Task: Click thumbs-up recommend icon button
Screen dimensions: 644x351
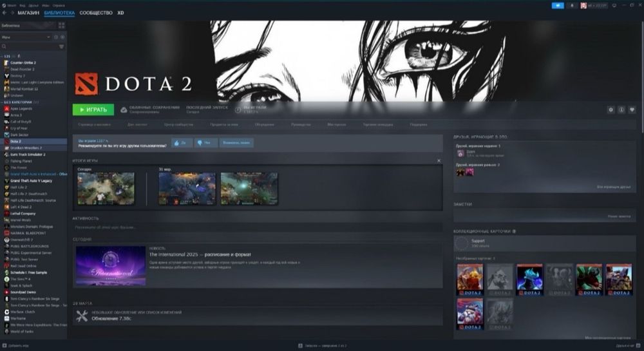Action: (182, 142)
